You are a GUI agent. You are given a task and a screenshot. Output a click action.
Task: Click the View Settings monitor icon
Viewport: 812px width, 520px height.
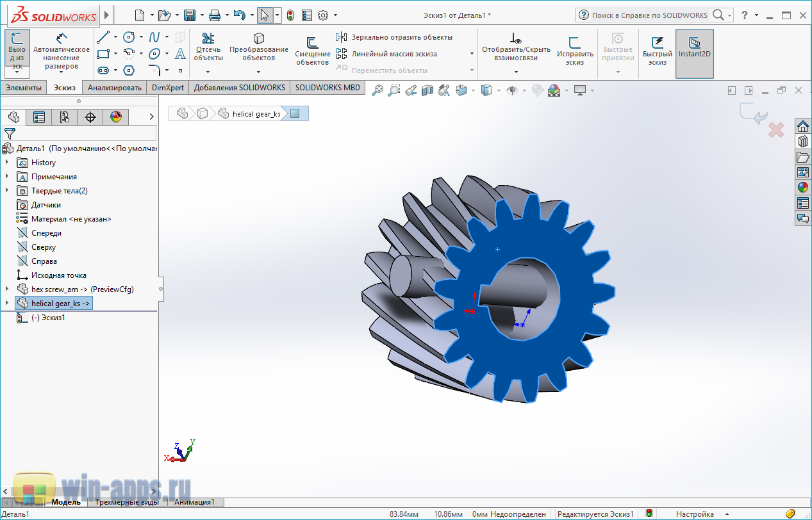point(580,90)
